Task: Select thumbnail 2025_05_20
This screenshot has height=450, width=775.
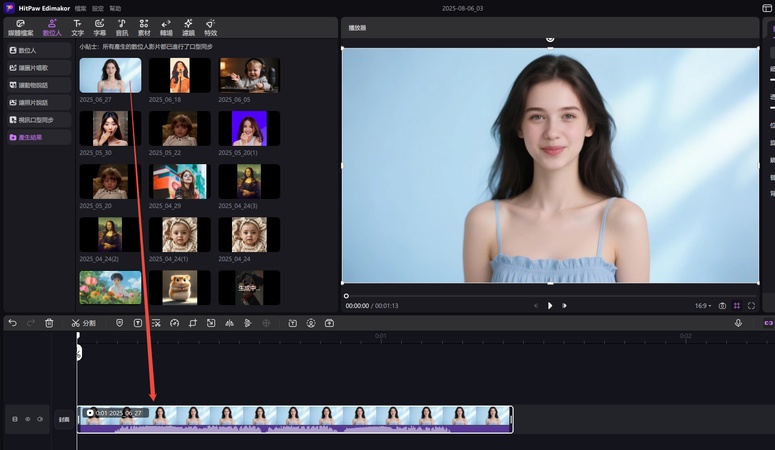Action: [110, 181]
